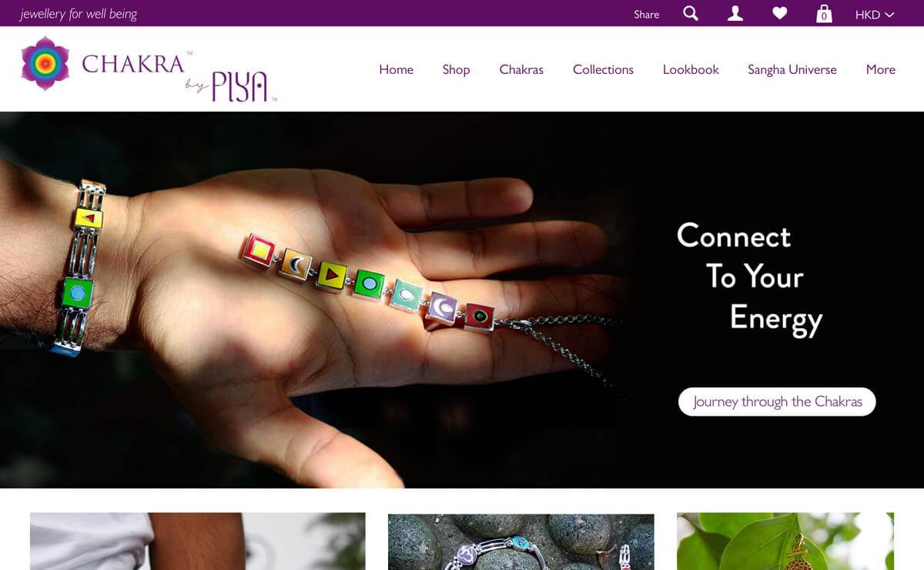The width and height of the screenshot is (924, 570).
Task: View wishlist via heart icon
Action: coord(780,13)
